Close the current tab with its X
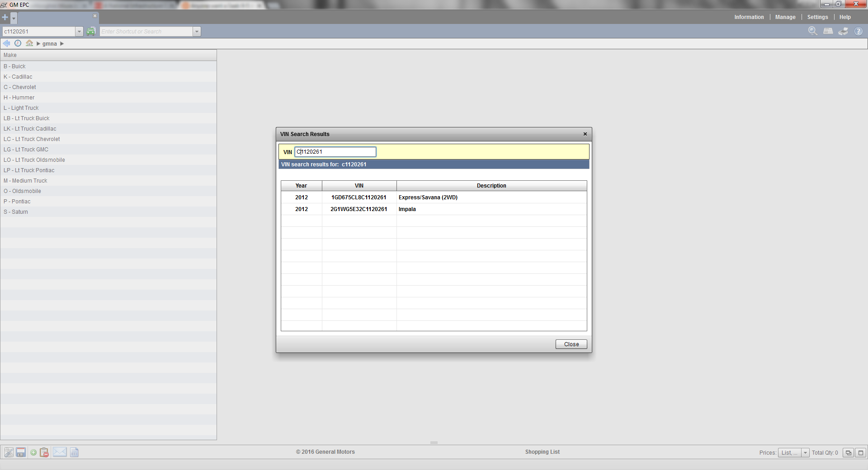The image size is (868, 470). pos(95,16)
